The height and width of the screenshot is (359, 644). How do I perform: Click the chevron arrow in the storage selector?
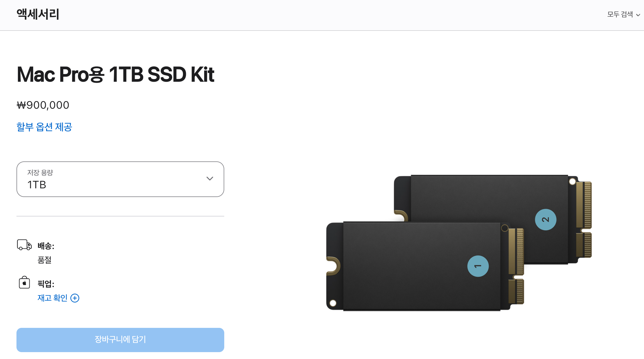tap(210, 178)
